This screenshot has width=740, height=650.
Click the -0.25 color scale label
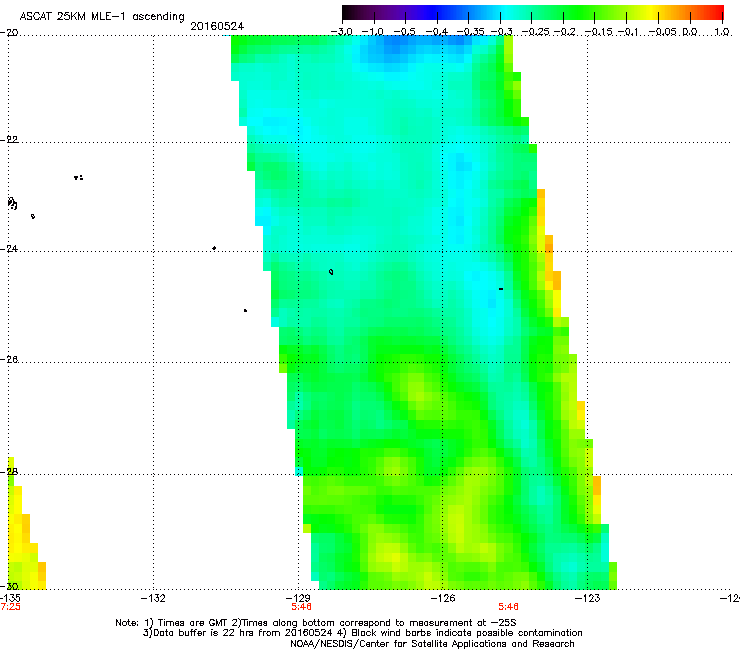(536, 32)
